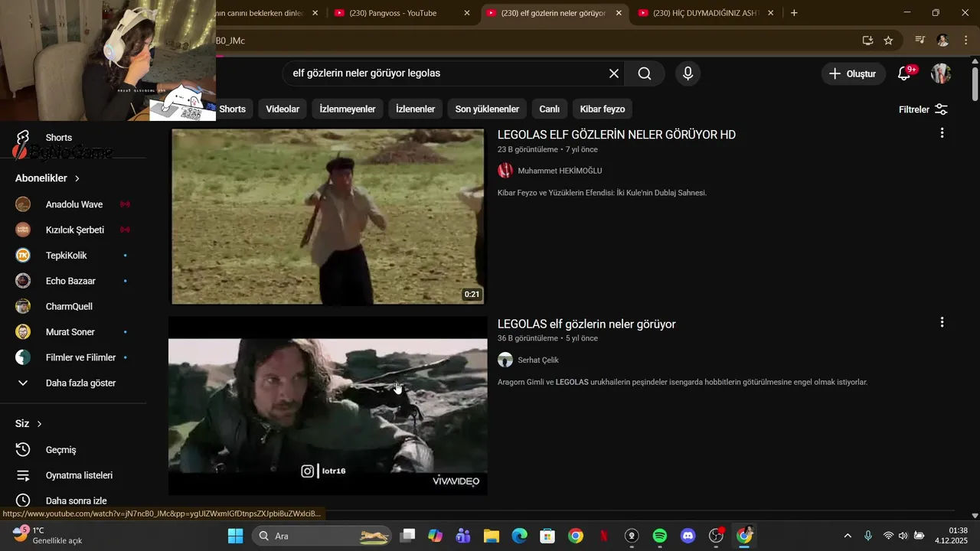Open Netflix from the taskbar
Viewport: 980px width, 551px height.
[603, 536]
